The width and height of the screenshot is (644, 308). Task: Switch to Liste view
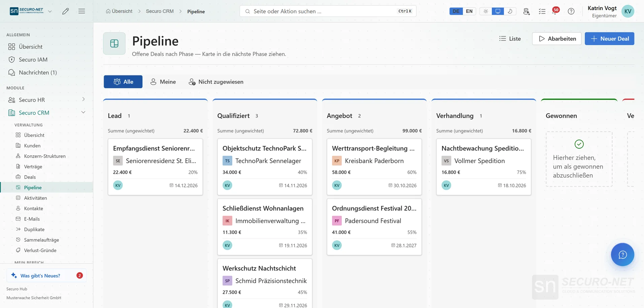click(510, 39)
